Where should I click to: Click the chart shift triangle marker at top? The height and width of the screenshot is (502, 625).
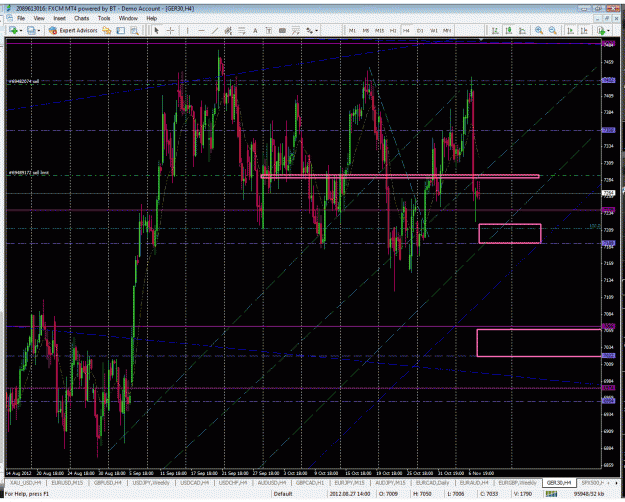coord(481,39)
